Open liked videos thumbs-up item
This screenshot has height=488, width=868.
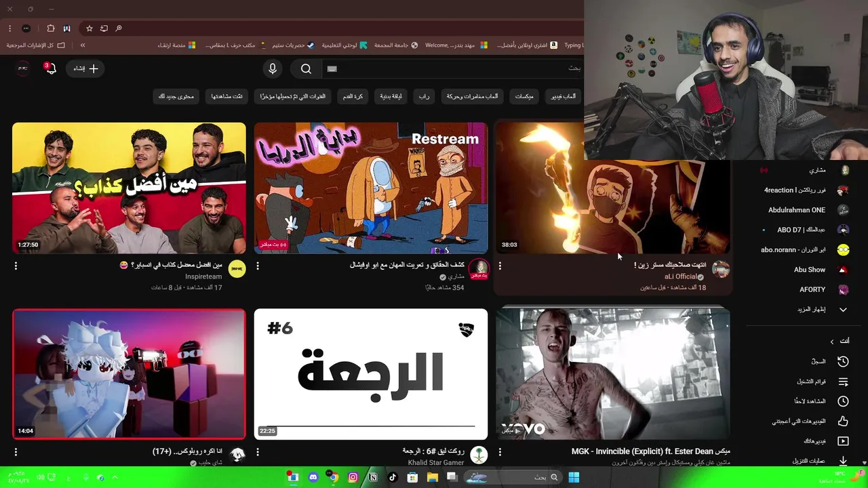click(x=806, y=421)
